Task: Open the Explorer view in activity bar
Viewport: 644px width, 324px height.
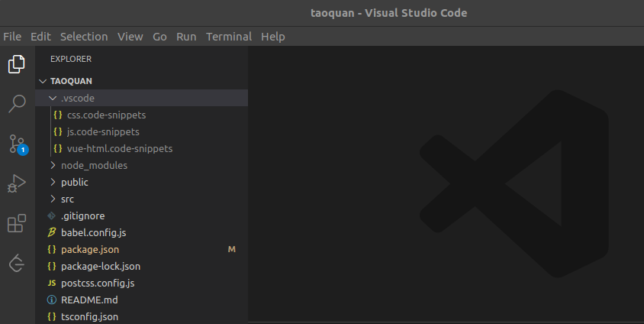Action: [x=17, y=64]
